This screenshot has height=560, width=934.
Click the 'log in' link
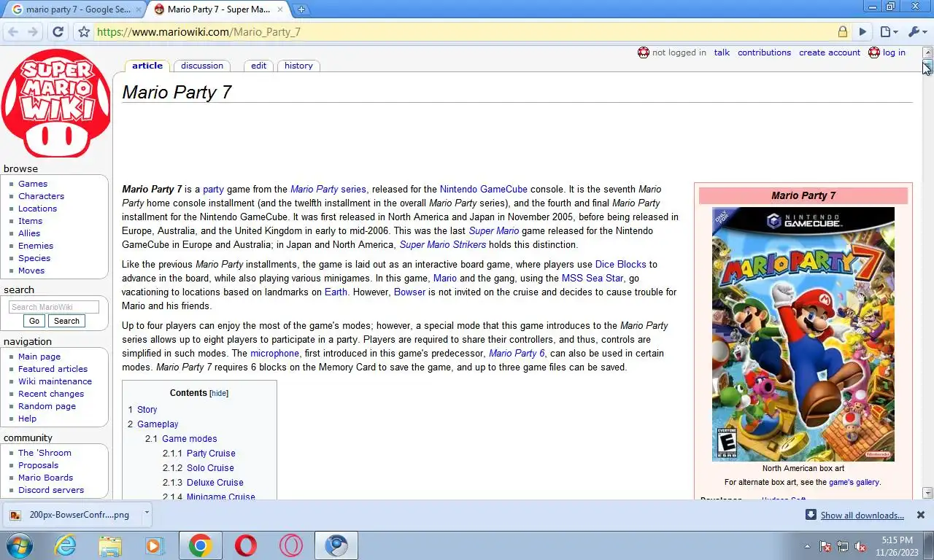pos(894,52)
